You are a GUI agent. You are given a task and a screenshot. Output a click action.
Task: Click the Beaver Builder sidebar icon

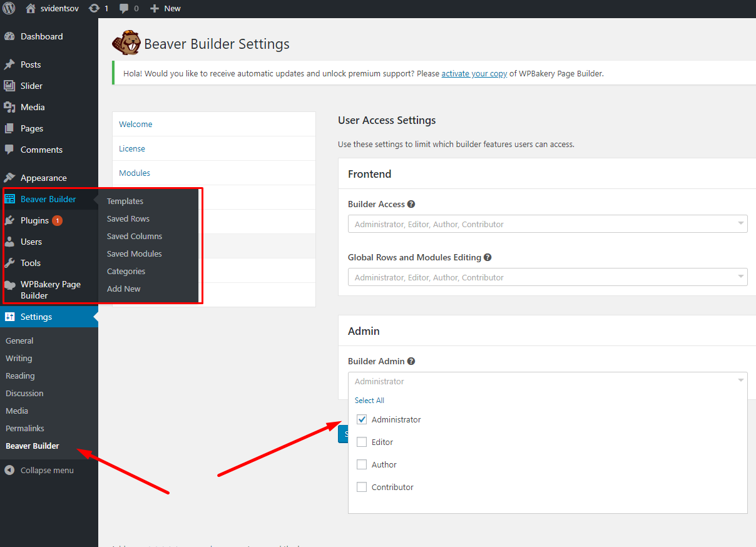click(x=9, y=199)
